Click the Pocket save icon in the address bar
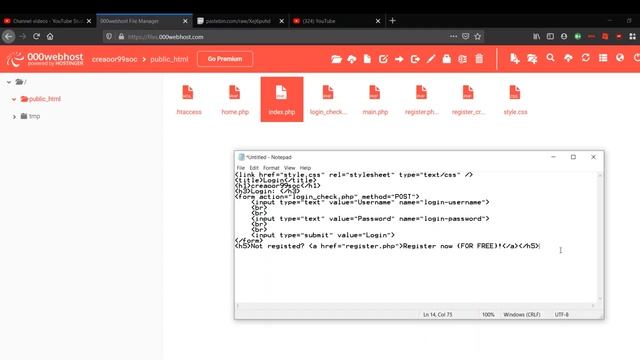The height and width of the screenshot is (360, 640). click(465, 36)
